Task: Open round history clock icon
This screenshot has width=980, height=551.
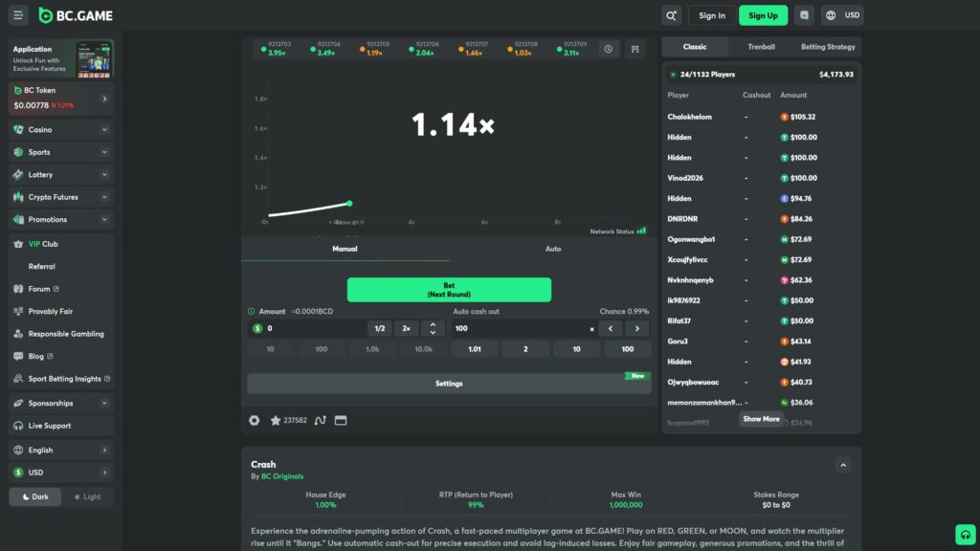Action: pos(608,49)
